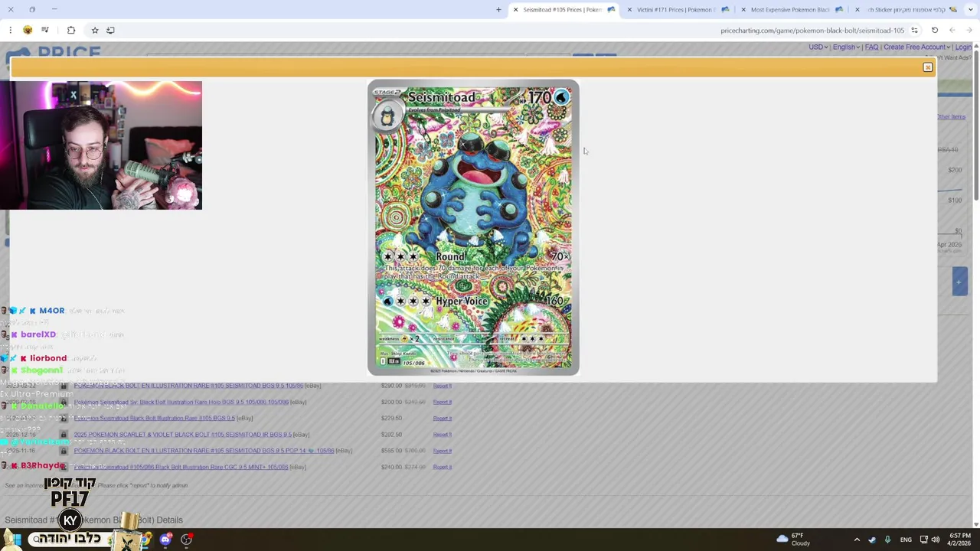Viewport: 980px width, 551px height.
Task: Click page scrollbar down arrow
Action: [x=975, y=524]
